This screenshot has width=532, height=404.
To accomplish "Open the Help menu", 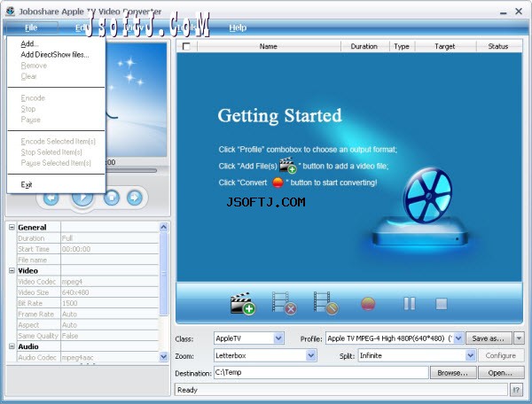I will (238, 27).
